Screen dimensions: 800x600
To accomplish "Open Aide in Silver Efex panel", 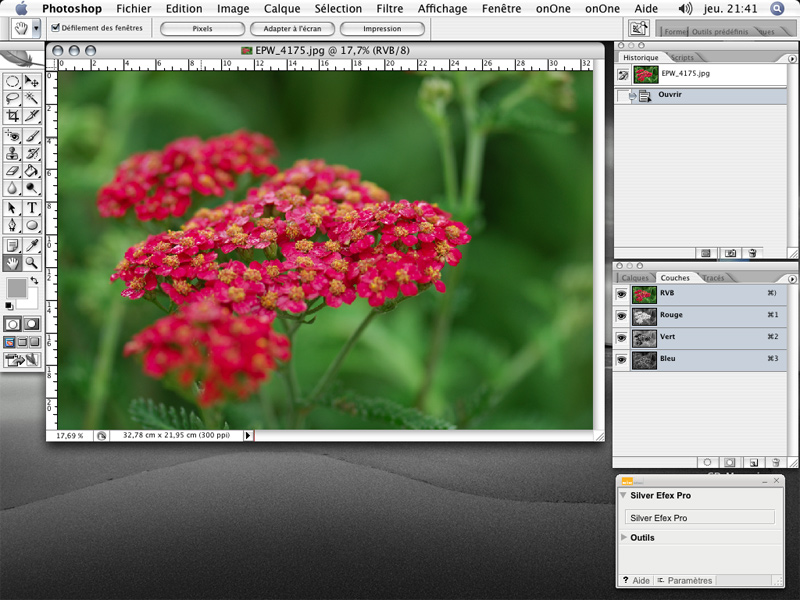I will pyautogui.click(x=637, y=580).
